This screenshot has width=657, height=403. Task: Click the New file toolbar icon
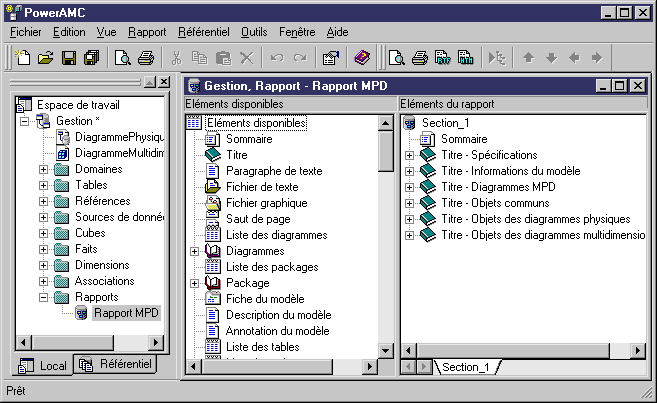pyautogui.click(x=23, y=58)
